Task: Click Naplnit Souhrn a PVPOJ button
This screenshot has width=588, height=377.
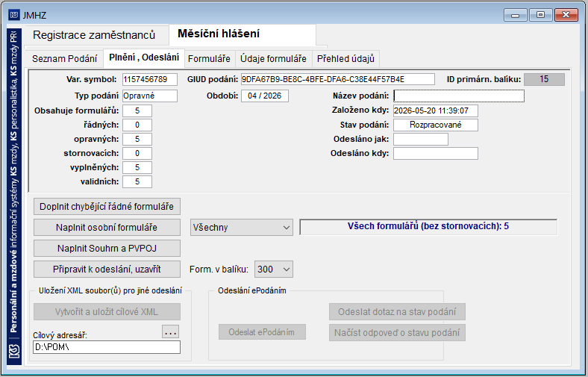Action: click(107, 249)
